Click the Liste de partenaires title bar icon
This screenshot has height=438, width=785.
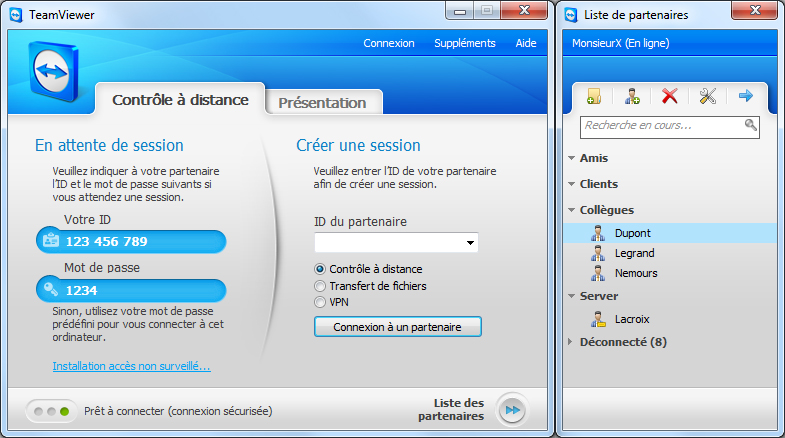coord(571,15)
